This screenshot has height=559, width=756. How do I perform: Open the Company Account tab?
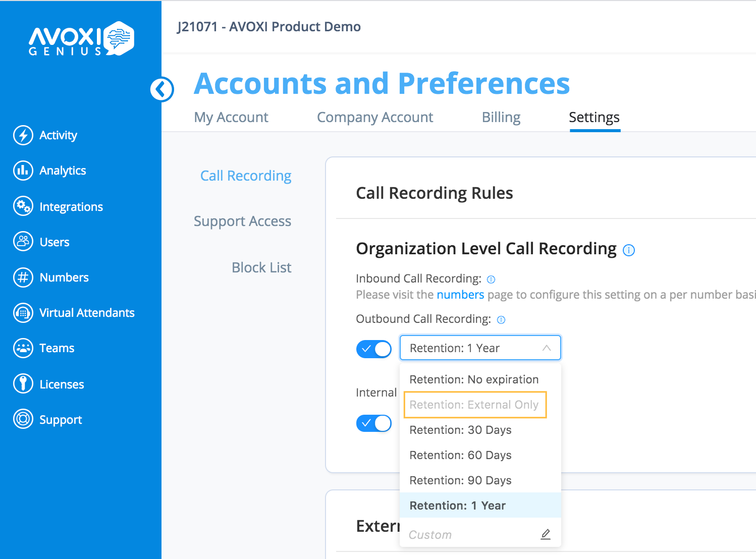(x=374, y=117)
